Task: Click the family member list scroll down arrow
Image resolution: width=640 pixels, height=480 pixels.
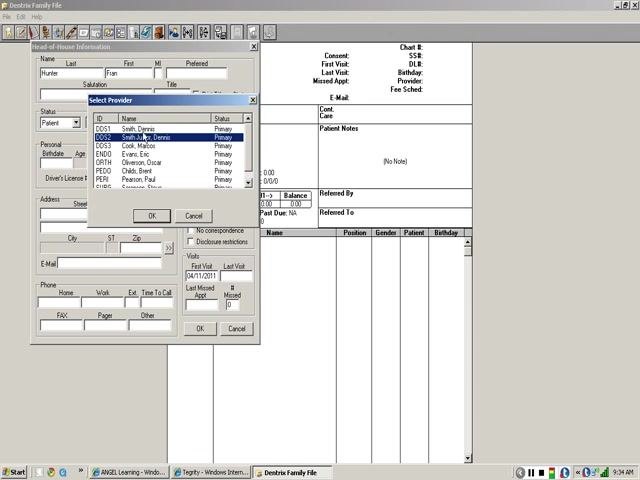Action: [468, 458]
